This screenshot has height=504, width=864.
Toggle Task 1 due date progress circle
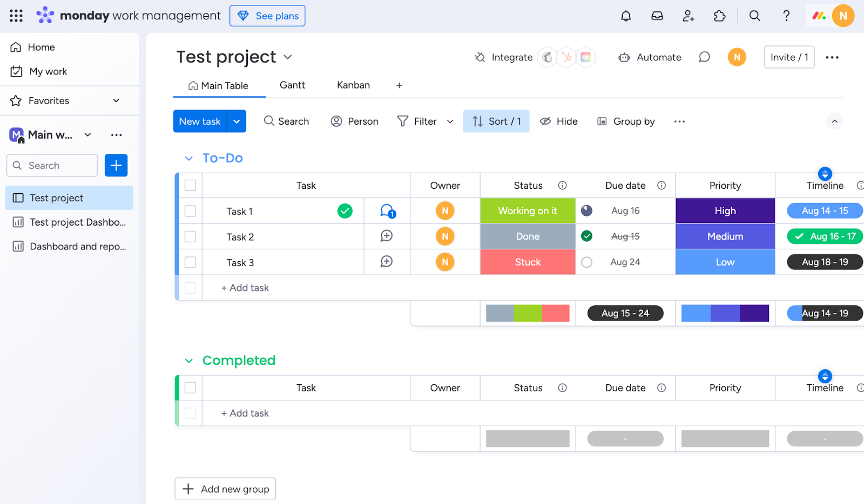coord(587,210)
